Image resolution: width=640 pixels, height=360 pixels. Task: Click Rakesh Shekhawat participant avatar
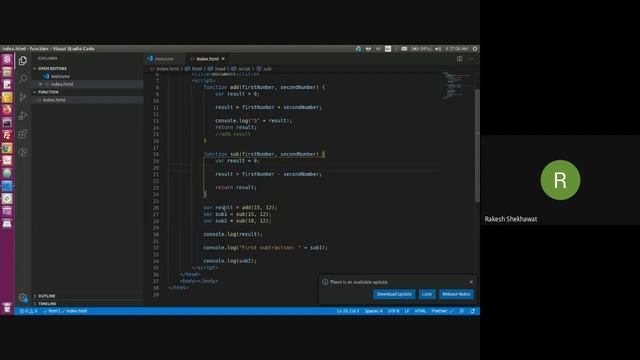[x=560, y=180]
